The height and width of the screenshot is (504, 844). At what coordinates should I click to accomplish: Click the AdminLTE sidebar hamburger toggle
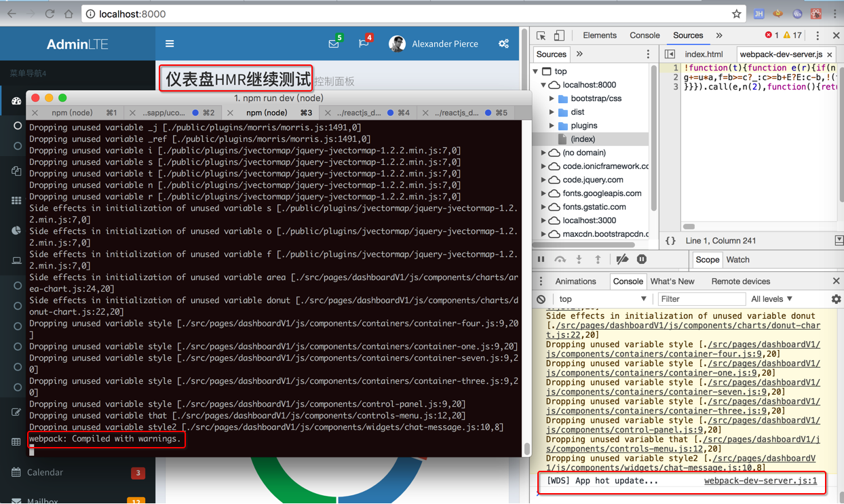(x=170, y=44)
